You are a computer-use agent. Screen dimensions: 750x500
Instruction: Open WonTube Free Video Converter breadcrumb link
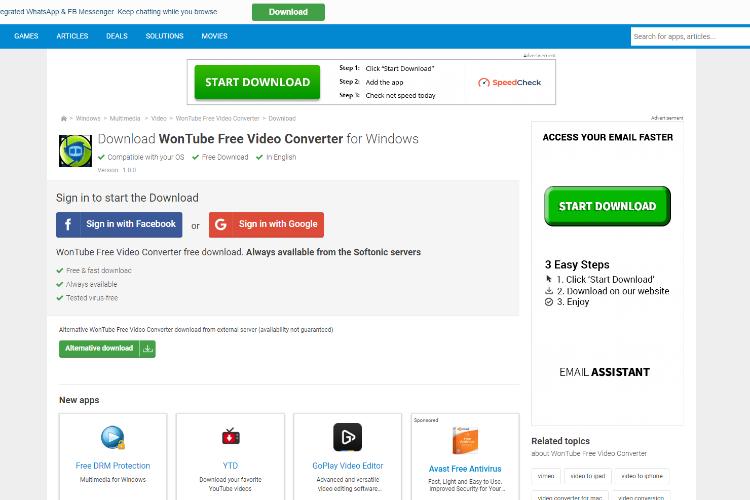217,118
